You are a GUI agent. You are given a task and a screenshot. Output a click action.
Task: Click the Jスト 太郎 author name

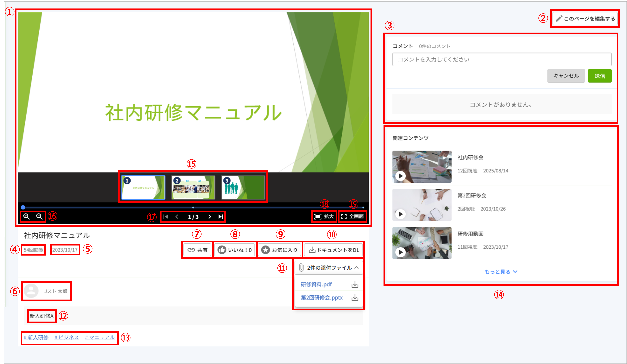click(x=56, y=291)
